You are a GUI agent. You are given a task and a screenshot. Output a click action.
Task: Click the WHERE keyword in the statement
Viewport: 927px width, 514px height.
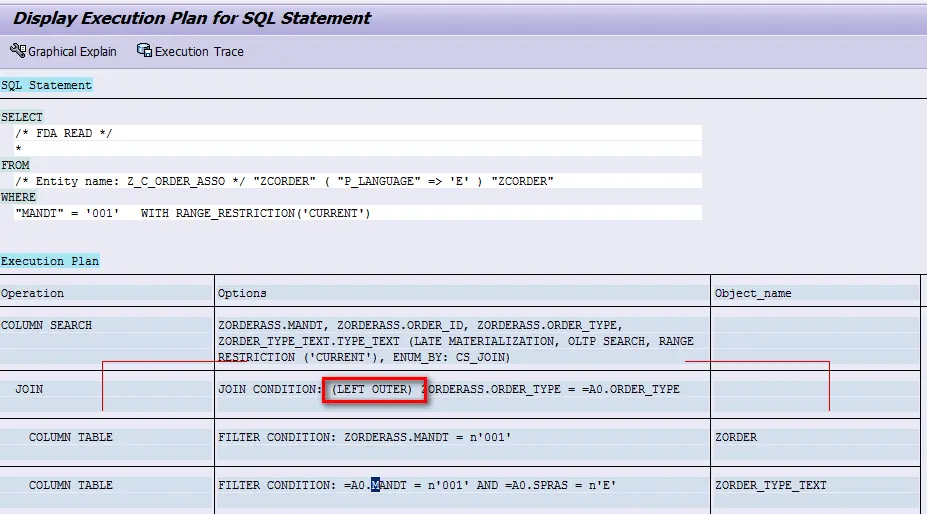tap(19, 197)
